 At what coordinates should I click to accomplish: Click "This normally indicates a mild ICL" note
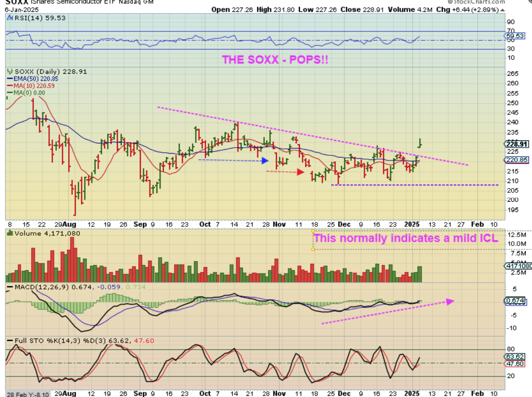pos(406,238)
